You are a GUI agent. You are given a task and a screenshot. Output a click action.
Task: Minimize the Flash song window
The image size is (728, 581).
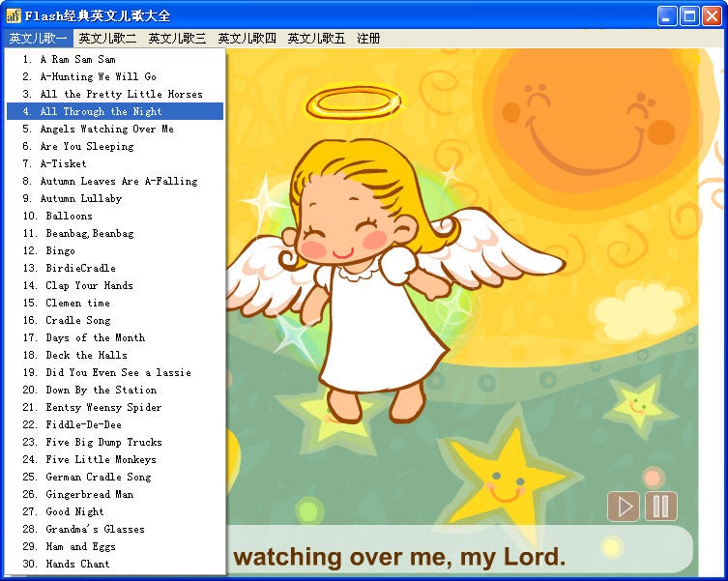tap(667, 15)
